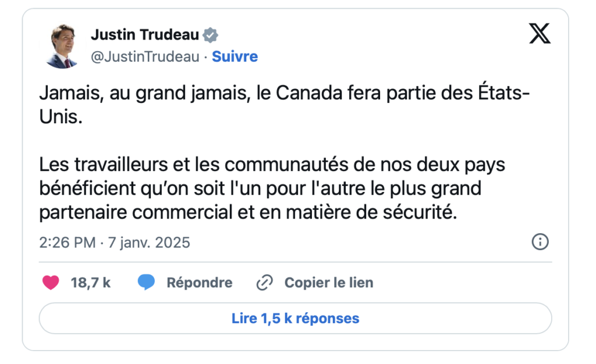Click the X logo on the tweet

click(540, 34)
